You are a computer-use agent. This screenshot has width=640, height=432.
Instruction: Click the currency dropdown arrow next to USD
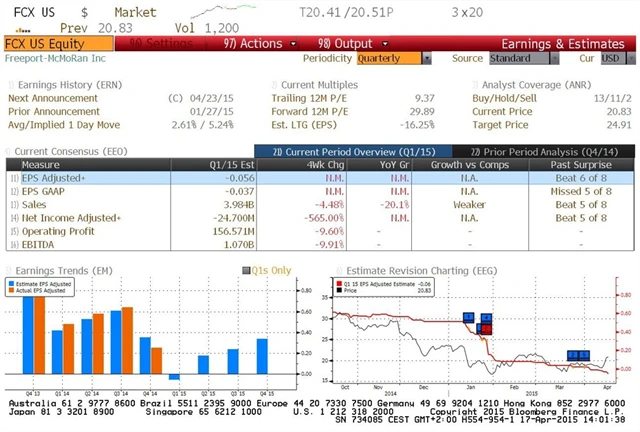pos(631,58)
